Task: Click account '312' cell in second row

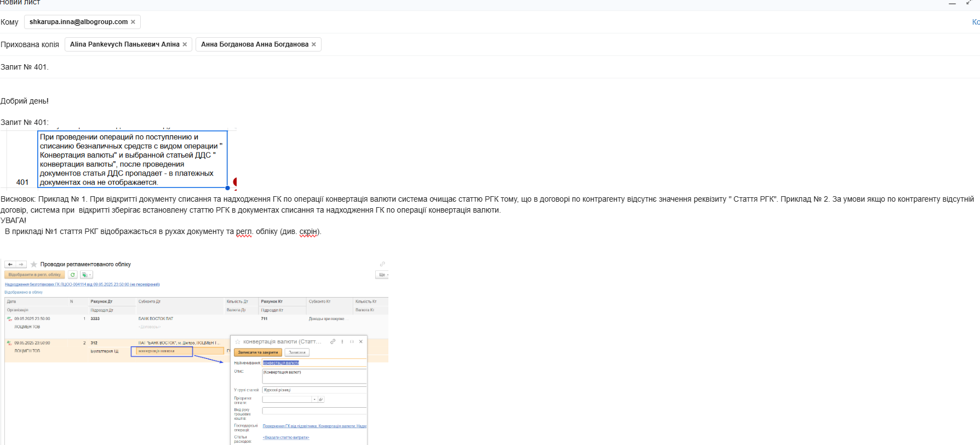Action: (x=94, y=343)
